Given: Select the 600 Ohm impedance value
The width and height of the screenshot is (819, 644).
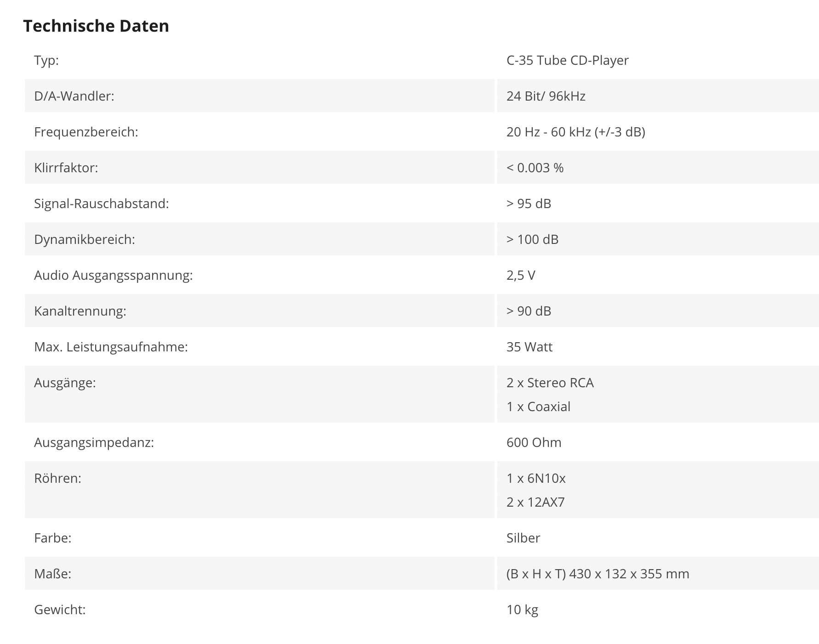Looking at the screenshot, I should [x=534, y=442].
